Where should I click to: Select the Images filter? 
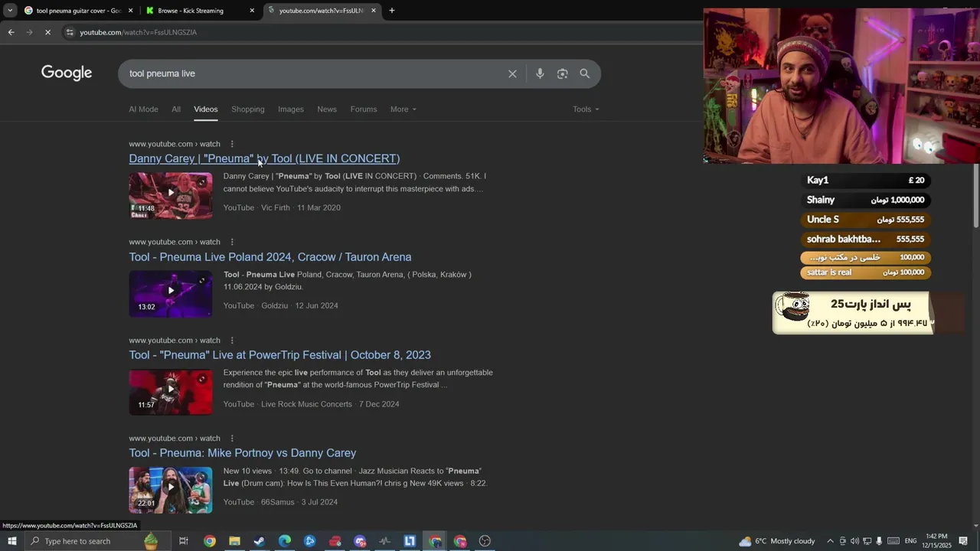tap(291, 109)
